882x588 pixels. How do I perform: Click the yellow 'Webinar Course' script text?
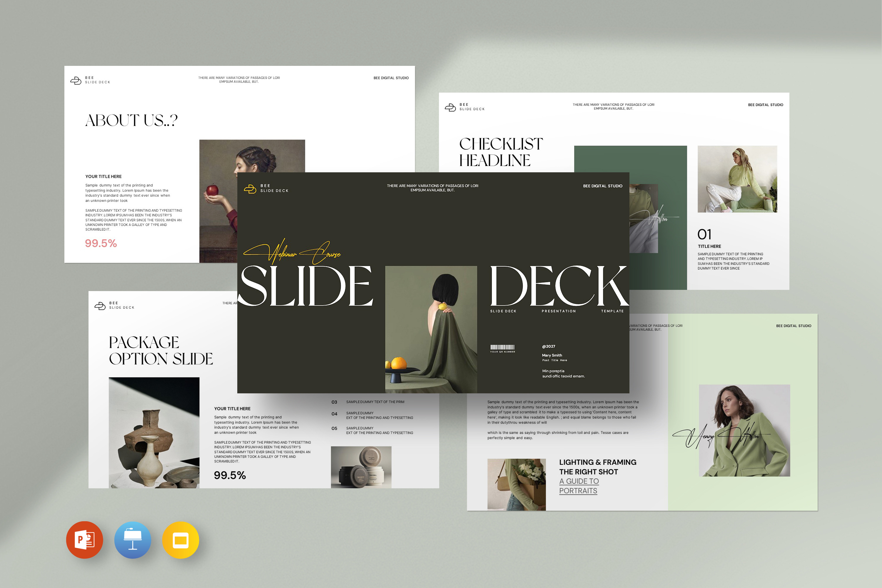coord(292,252)
